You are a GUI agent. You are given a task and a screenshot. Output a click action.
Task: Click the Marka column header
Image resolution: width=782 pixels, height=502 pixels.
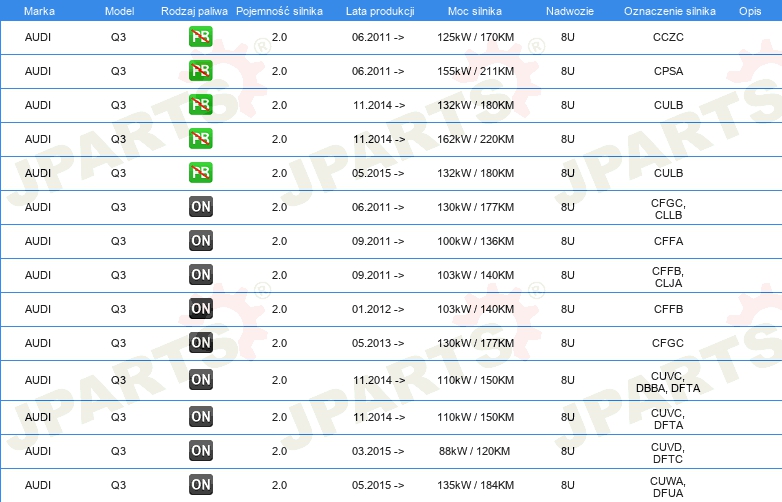click(x=39, y=11)
